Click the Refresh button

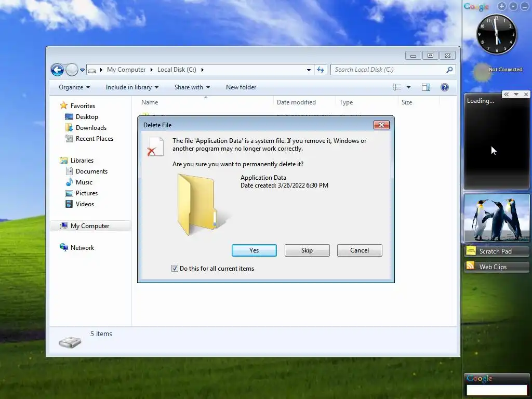point(321,70)
